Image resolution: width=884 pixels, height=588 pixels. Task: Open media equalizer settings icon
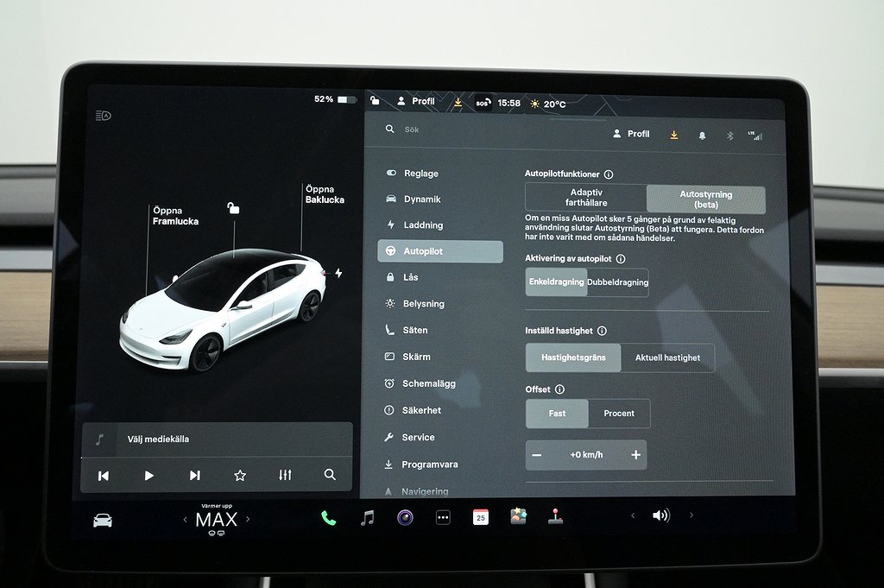286,475
